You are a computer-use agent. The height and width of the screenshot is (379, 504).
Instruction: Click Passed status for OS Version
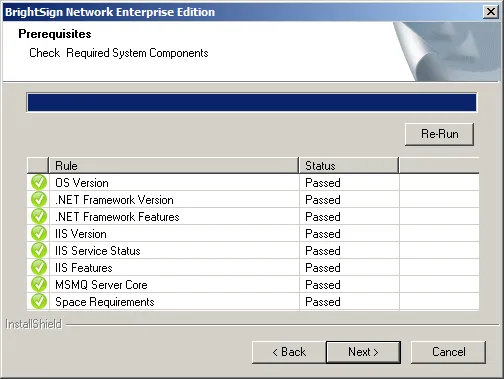323,183
